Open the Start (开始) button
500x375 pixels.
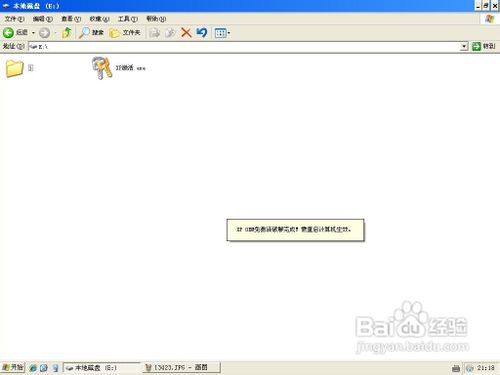tap(13, 368)
